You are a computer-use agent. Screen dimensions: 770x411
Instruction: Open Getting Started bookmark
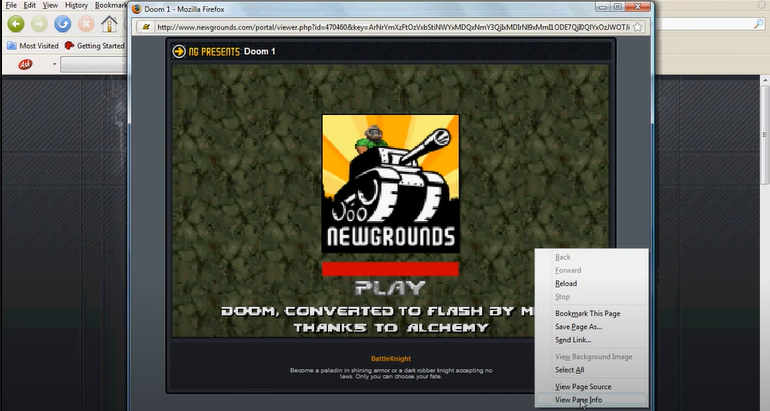click(94, 46)
